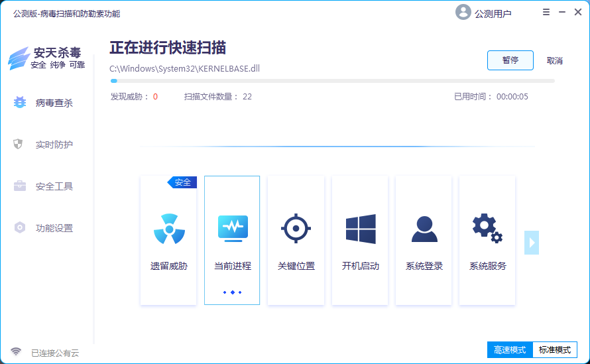Screen dimensions: 590x364
Task: Click the bug icon beside 病毒查杀
Action: tap(20, 102)
